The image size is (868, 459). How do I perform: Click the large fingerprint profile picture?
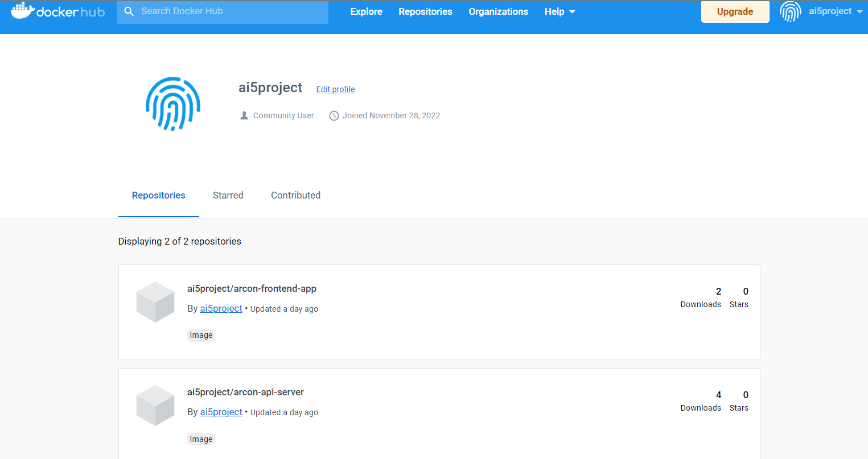click(x=173, y=104)
